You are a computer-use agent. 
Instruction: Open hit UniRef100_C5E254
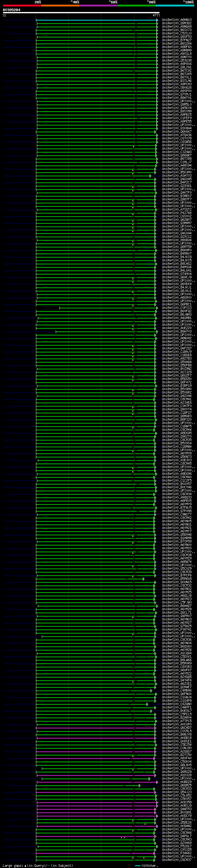click(x=177, y=745)
